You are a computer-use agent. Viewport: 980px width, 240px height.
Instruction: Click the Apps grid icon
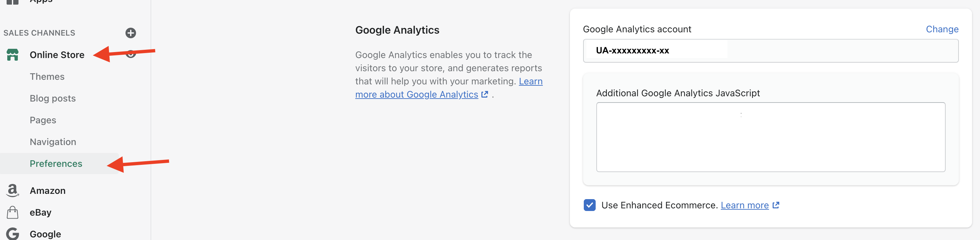[x=12, y=2]
